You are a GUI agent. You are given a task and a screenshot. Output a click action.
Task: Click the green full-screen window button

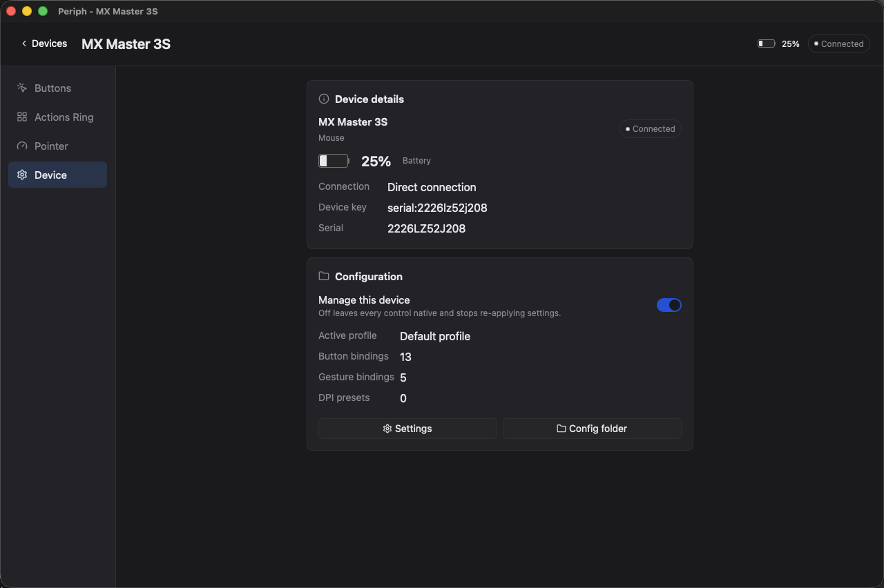(x=43, y=11)
